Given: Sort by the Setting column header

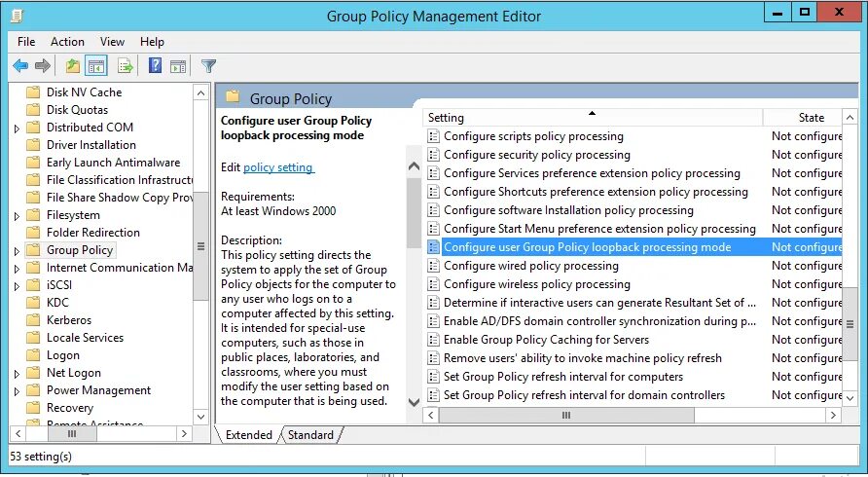Looking at the screenshot, I should (x=593, y=118).
